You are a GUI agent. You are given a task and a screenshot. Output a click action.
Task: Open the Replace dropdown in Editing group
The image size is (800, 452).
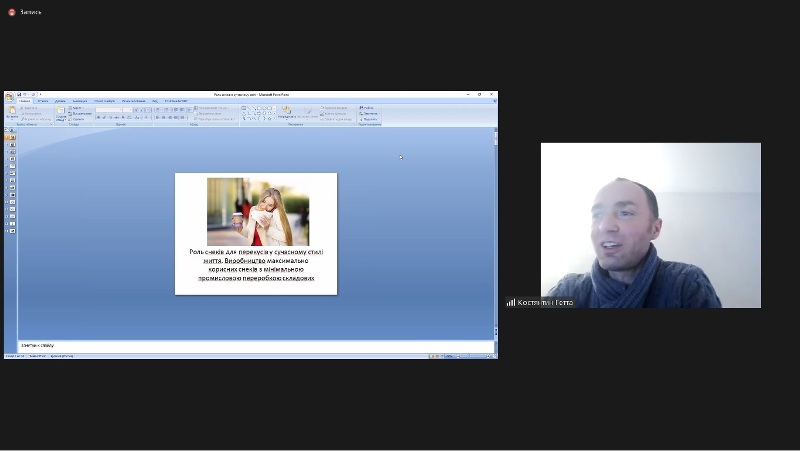point(369,114)
